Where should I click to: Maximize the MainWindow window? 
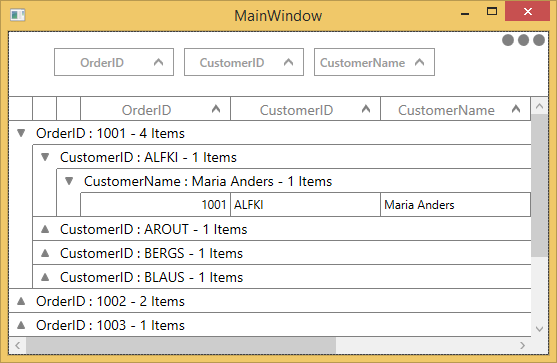click(x=492, y=12)
